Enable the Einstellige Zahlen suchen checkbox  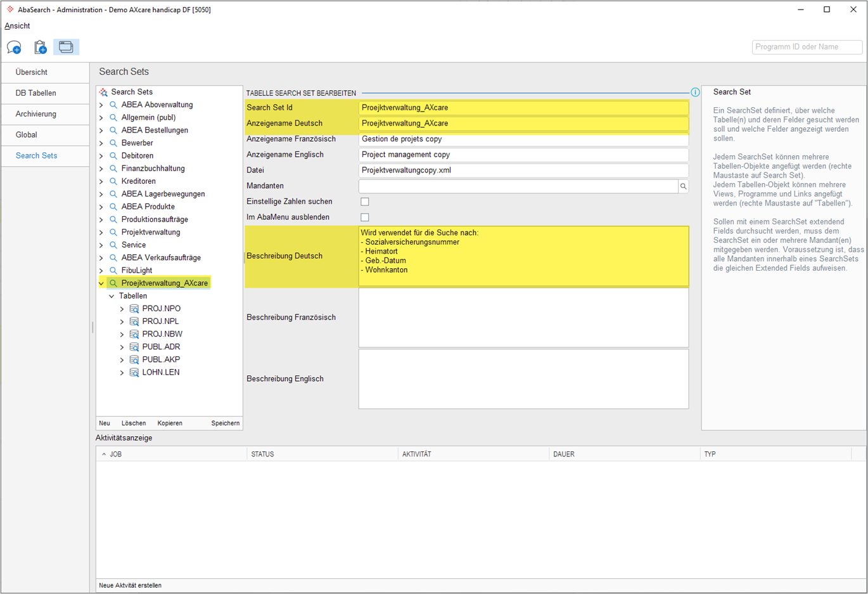coord(365,202)
